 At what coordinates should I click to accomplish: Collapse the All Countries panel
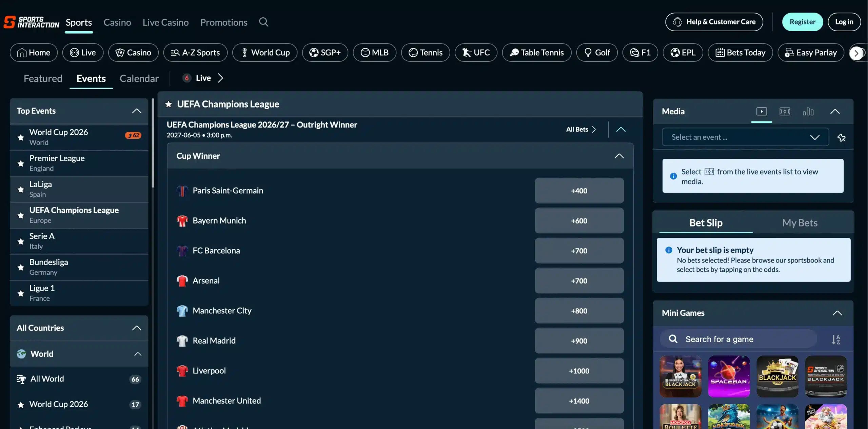point(137,328)
